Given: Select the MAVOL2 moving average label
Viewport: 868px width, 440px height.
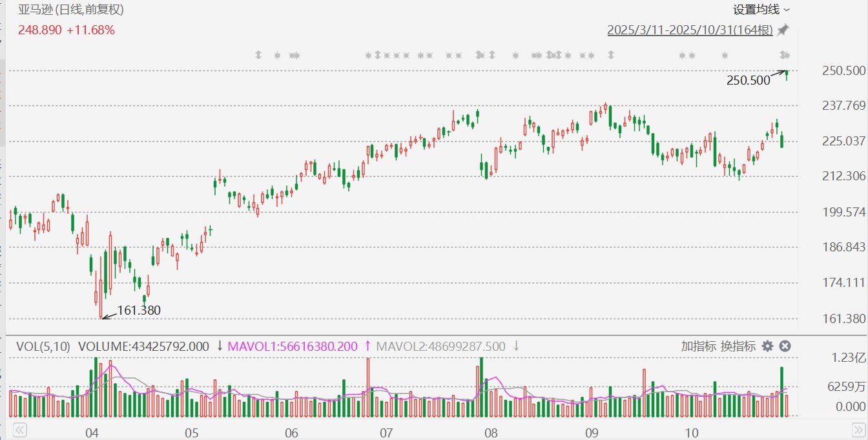Looking at the screenshot, I should point(440,346).
